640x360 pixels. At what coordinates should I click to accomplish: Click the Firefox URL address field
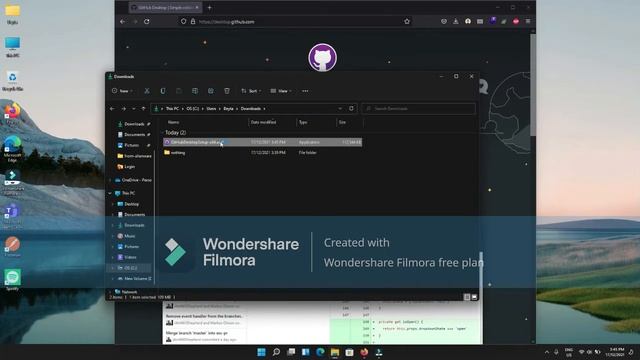coord(295,22)
